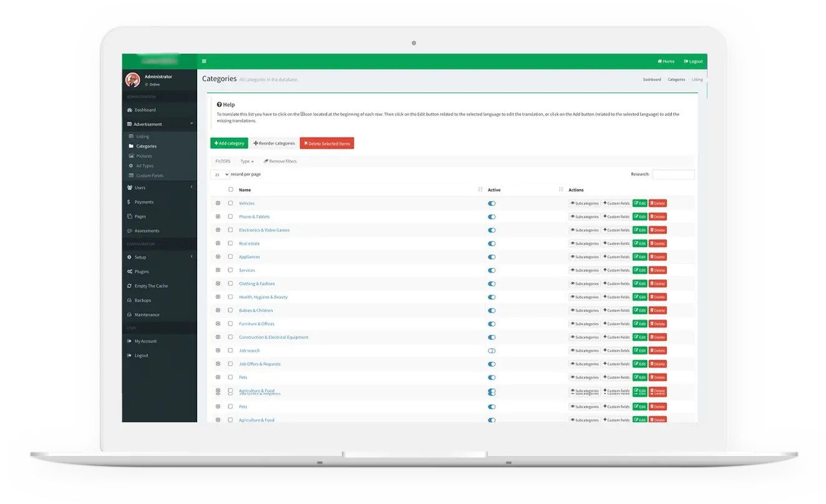Screen dimensions: 826x504
Task: Toggle Active switch for Services
Action: point(492,271)
